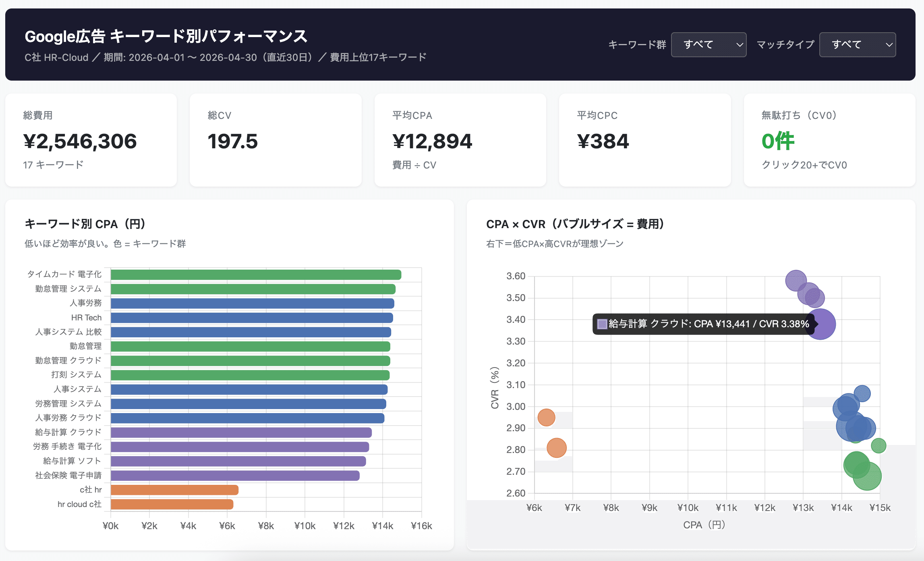Click the hr cloud c社 orange bar
This screenshot has height=561, width=924.
[x=172, y=504]
